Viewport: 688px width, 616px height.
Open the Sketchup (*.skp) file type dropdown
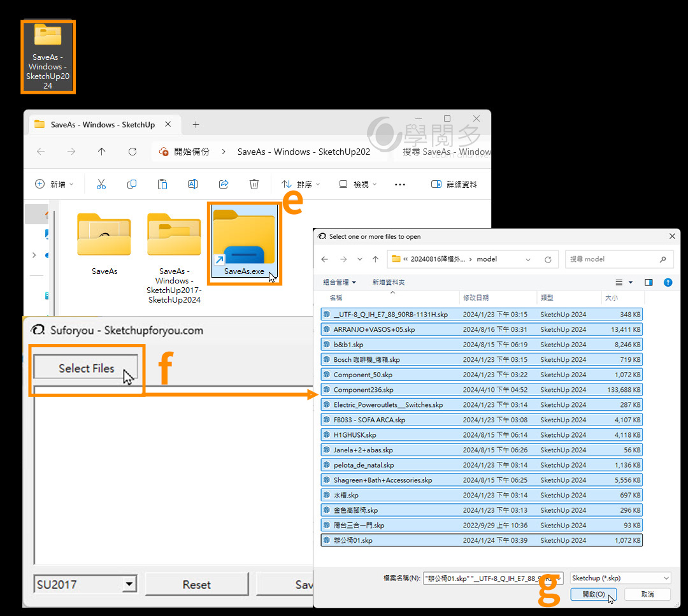pos(620,578)
